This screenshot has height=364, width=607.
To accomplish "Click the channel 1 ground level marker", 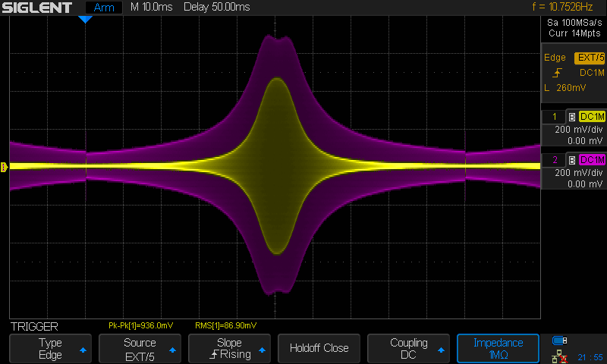I will click(x=4, y=166).
